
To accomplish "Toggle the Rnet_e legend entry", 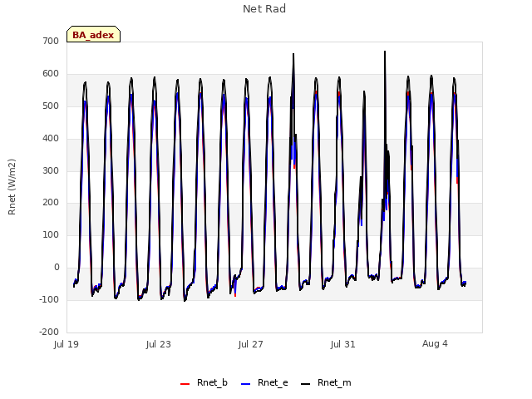I will coord(264,382).
